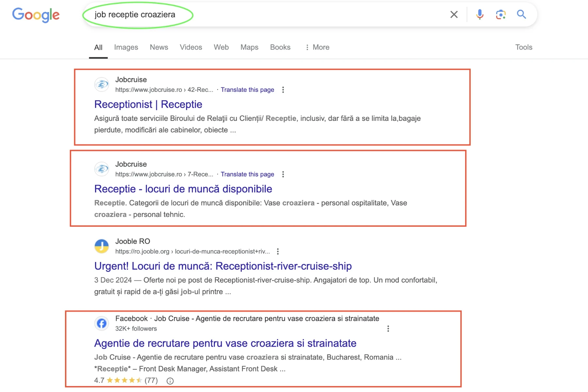This screenshot has height=392, width=588.
Task: Click the Facebook favicon icon
Action: pyautogui.click(x=102, y=323)
